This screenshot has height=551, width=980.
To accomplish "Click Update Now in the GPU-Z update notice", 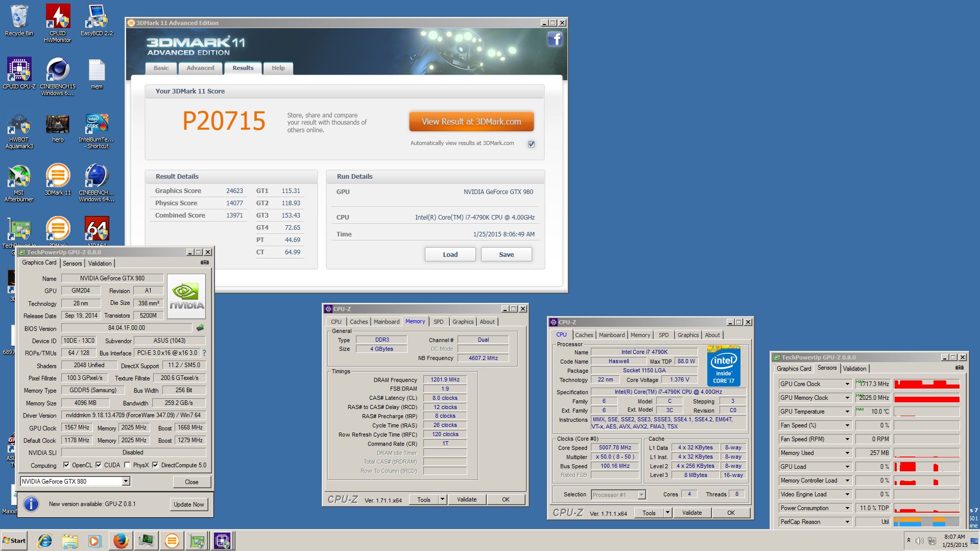I will pos(188,505).
